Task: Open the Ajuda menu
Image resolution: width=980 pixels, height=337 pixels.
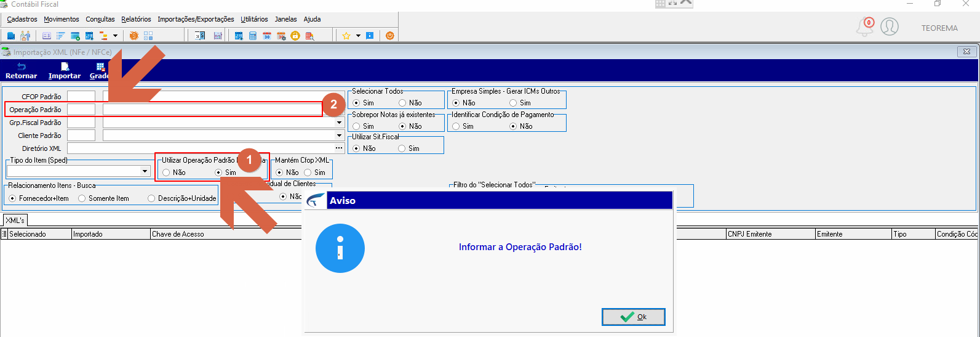Action: [312, 19]
